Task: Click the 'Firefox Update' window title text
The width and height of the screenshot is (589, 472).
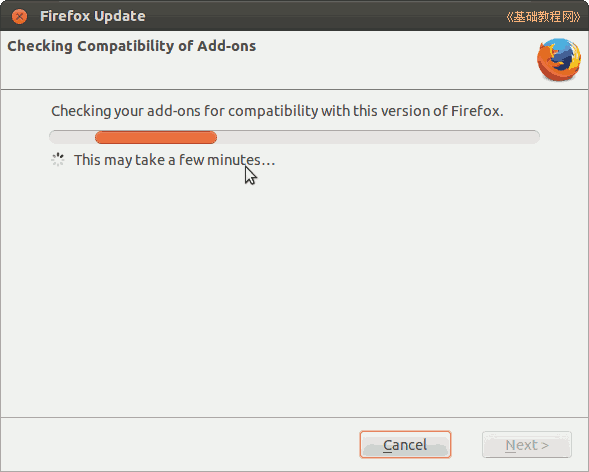Action: tap(93, 16)
